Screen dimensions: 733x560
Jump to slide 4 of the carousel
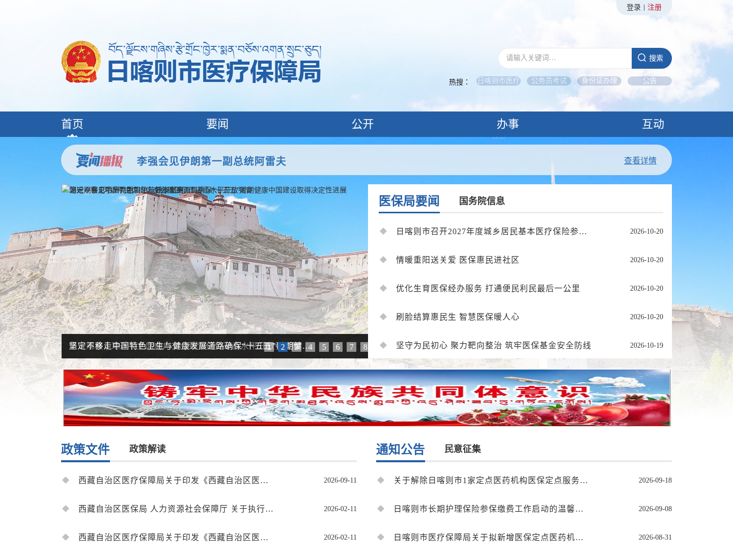(310, 347)
